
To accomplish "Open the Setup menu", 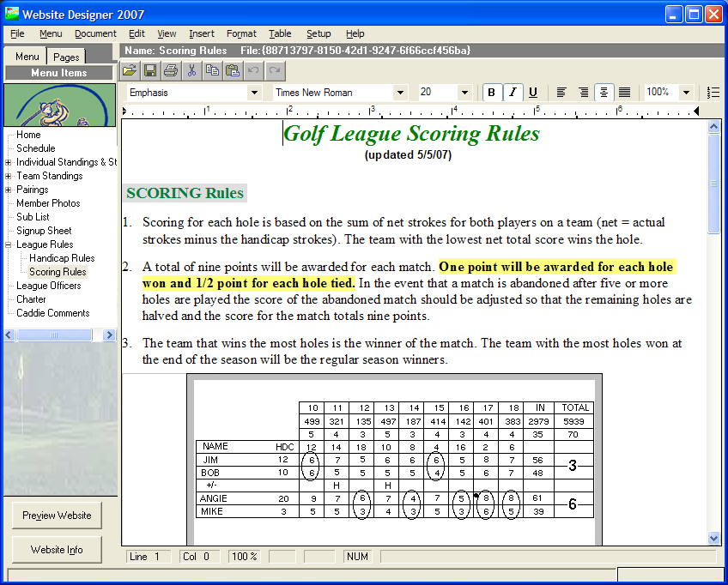I will (x=318, y=33).
